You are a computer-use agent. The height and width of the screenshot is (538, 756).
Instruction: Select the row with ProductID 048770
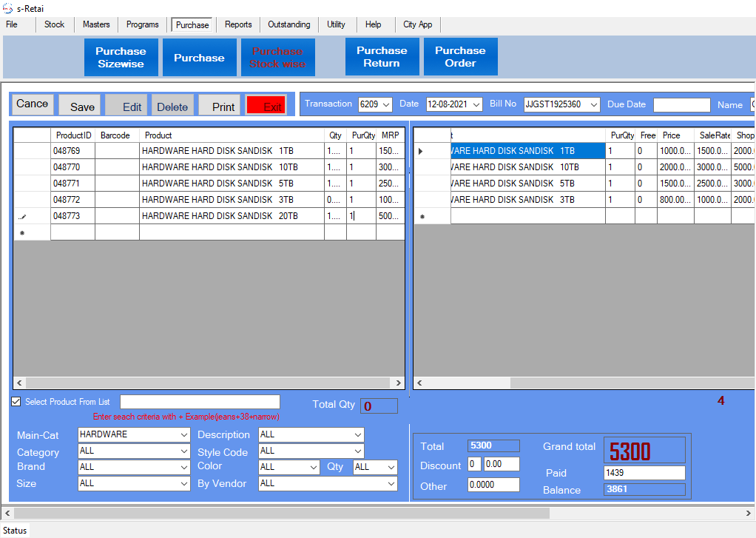coord(72,167)
